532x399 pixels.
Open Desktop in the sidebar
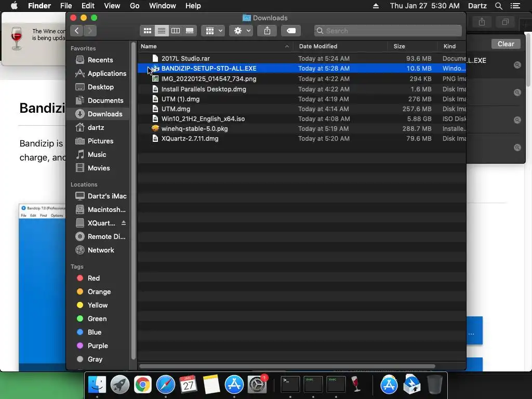click(x=97, y=87)
